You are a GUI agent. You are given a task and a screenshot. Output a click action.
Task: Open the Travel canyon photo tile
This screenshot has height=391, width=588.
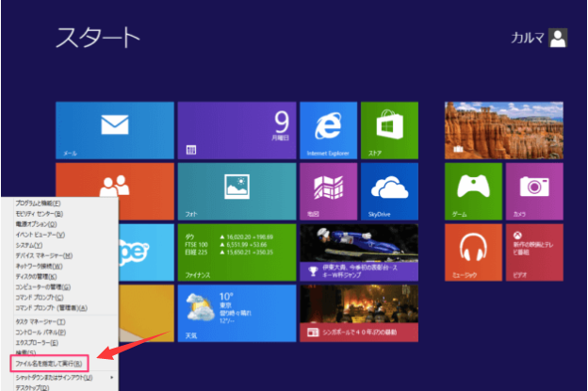point(504,130)
